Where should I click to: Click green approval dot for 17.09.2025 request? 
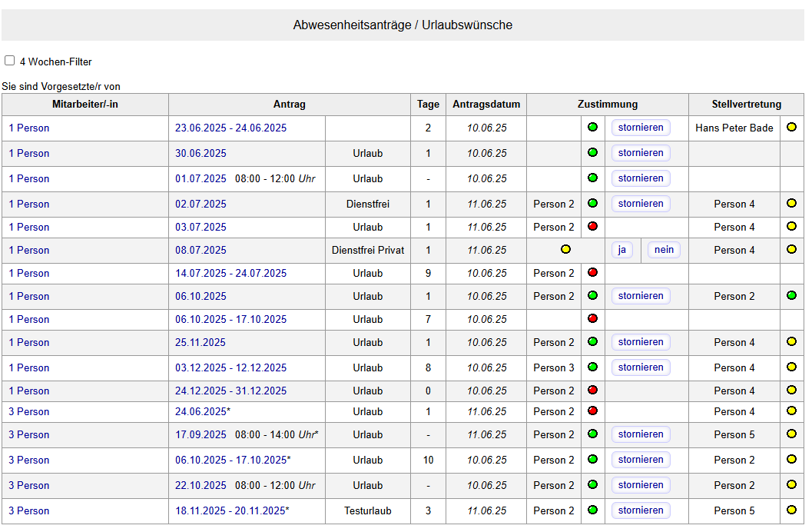pos(592,434)
